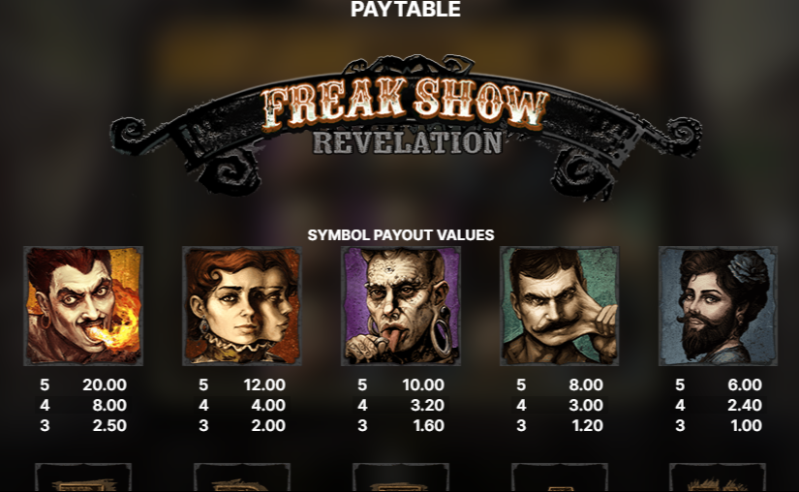Click the fire-breather symbol icon
Image resolution: width=799 pixels, height=492 pixels.
pos(83,306)
